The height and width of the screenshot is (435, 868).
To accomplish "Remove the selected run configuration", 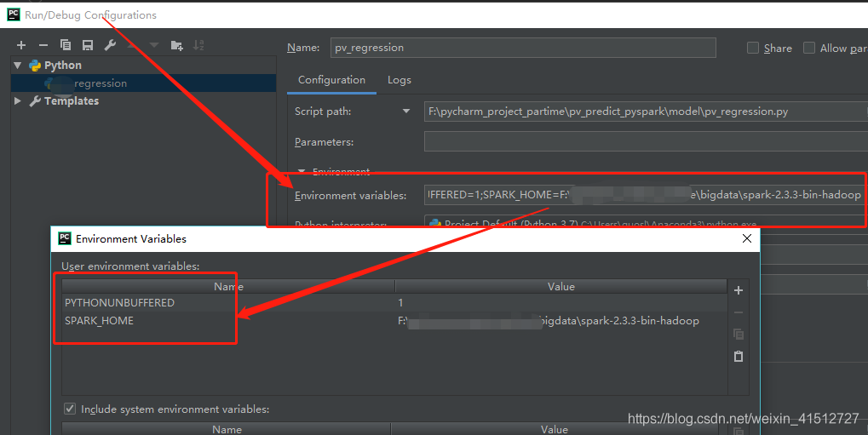I will pyautogui.click(x=43, y=45).
